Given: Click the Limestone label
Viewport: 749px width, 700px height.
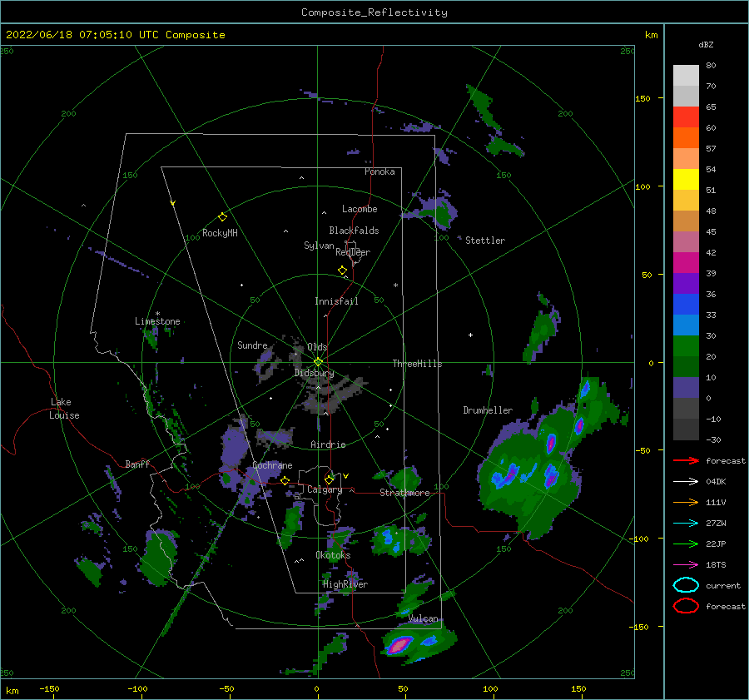Looking at the screenshot, I should (x=157, y=321).
